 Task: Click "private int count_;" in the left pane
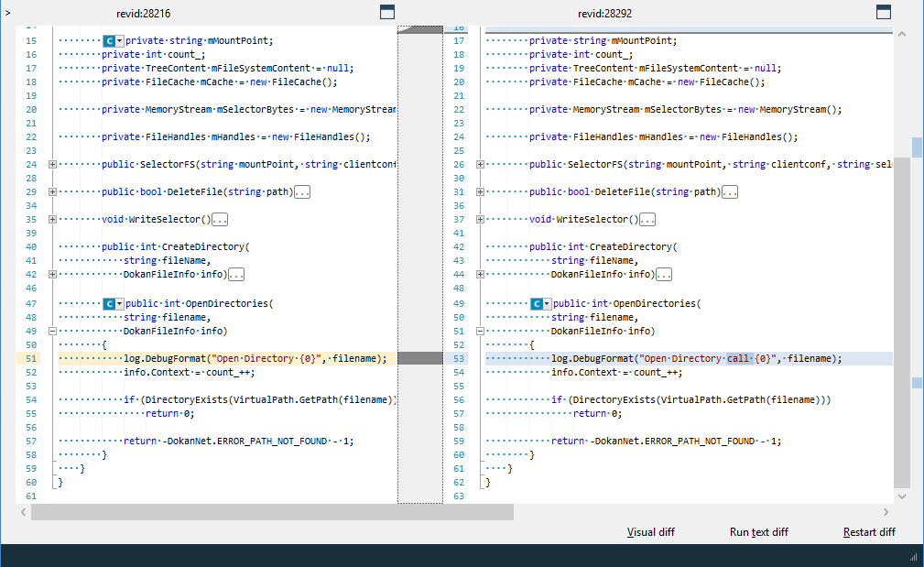153,54
